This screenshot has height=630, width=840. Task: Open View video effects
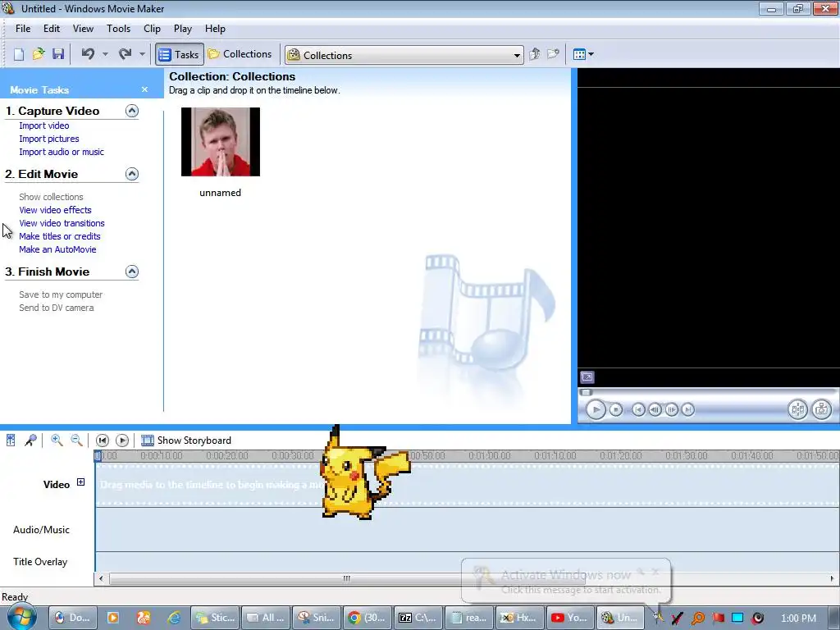[55, 210]
